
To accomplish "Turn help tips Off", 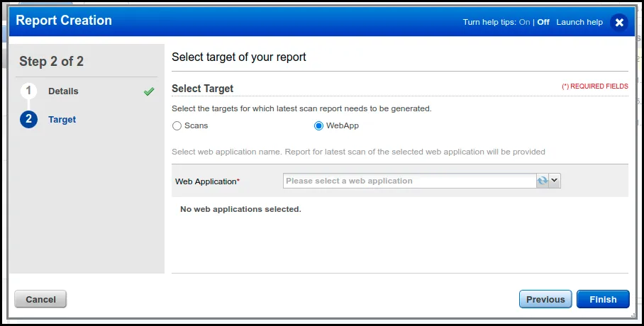I will (543, 22).
